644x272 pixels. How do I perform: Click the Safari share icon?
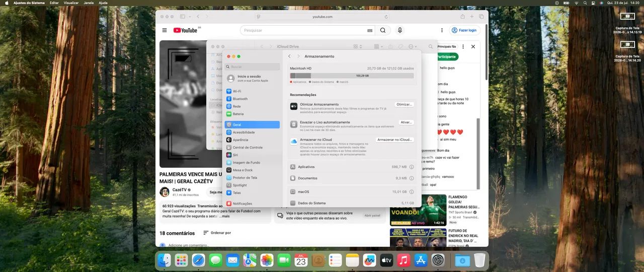[462, 17]
